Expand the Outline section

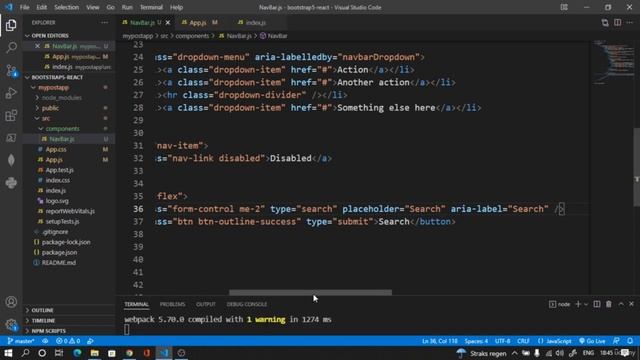(69, 310)
